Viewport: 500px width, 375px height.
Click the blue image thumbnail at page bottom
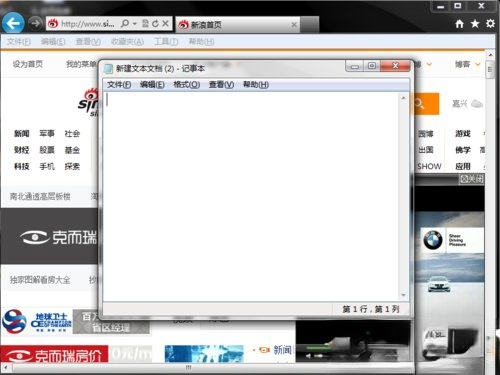coord(204,354)
